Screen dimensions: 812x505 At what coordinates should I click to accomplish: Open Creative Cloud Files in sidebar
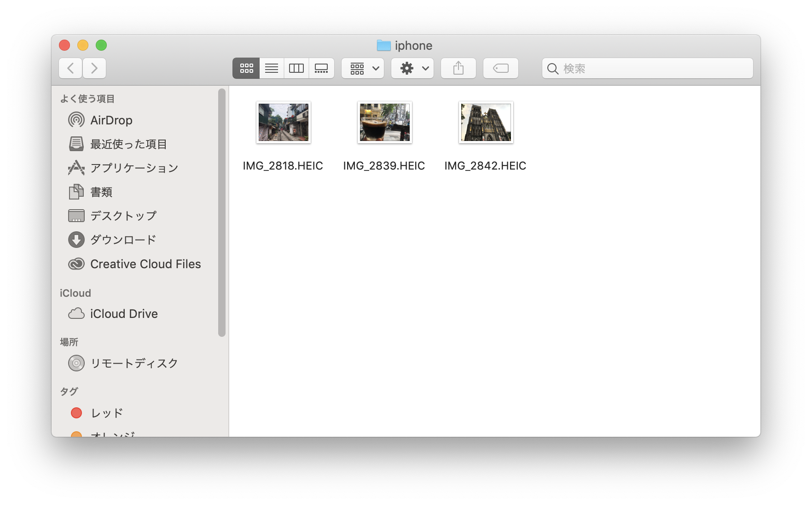145,264
